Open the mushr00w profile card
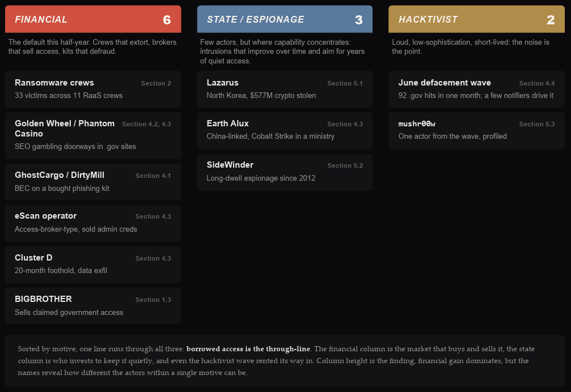The height and width of the screenshot is (392, 571). coord(476,130)
